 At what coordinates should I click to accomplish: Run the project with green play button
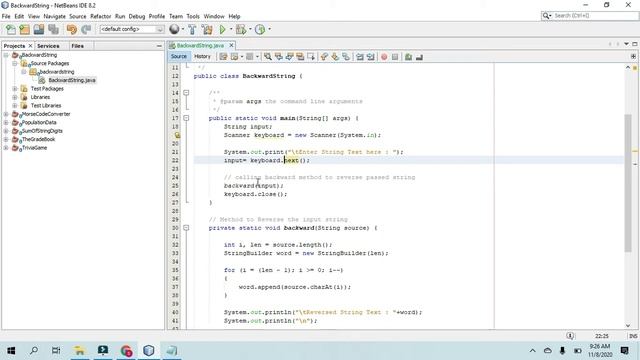(222, 29)
